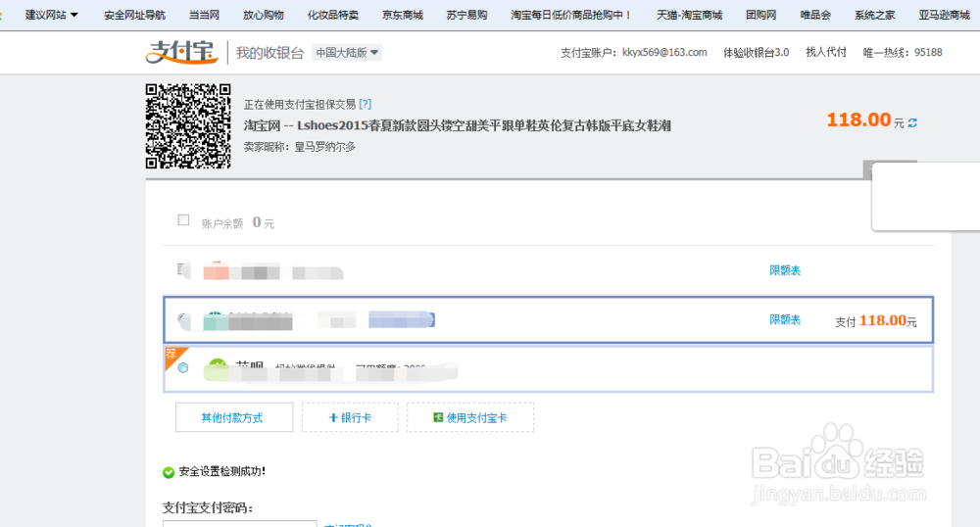Tick the 账户余额 checkbox
The image size is (980, 527).
[x=183, y=219]
